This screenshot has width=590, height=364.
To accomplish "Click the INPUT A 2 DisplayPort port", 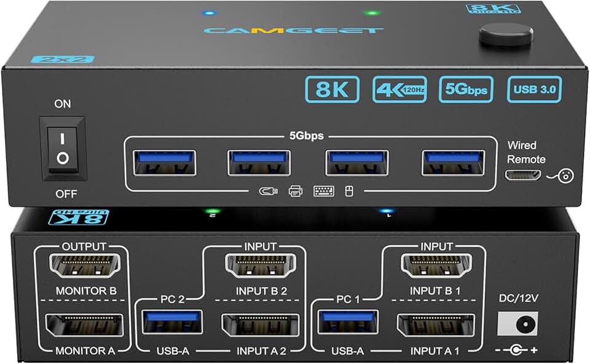I will click(261, 325).
